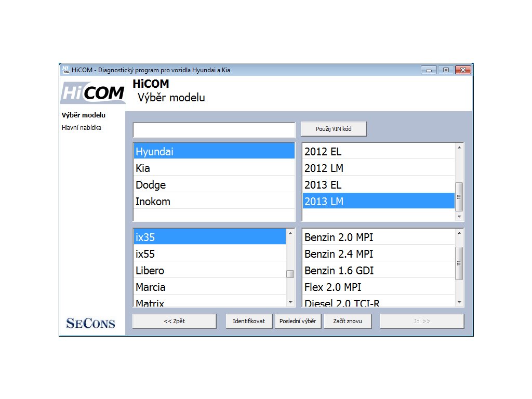532x399 pixels.
Task: Click the Identifikovat button
Action: click(x=249, y=321)
